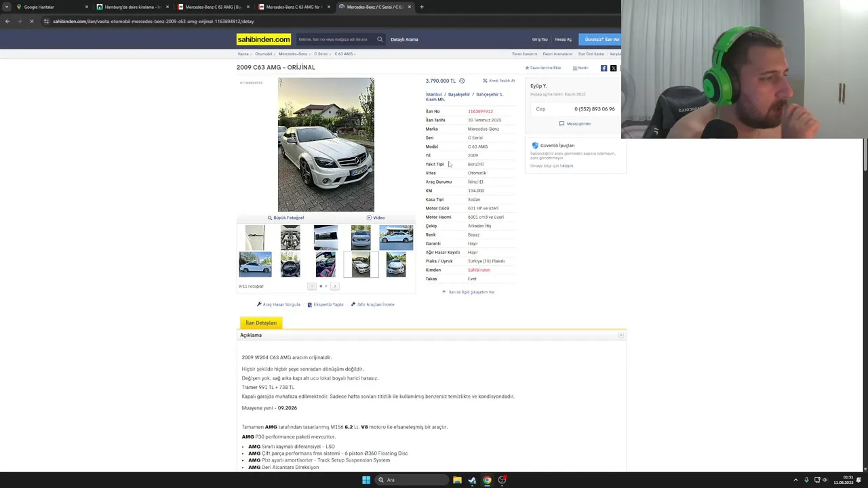Open File Explorer from taskbar

tap(457, 480)
